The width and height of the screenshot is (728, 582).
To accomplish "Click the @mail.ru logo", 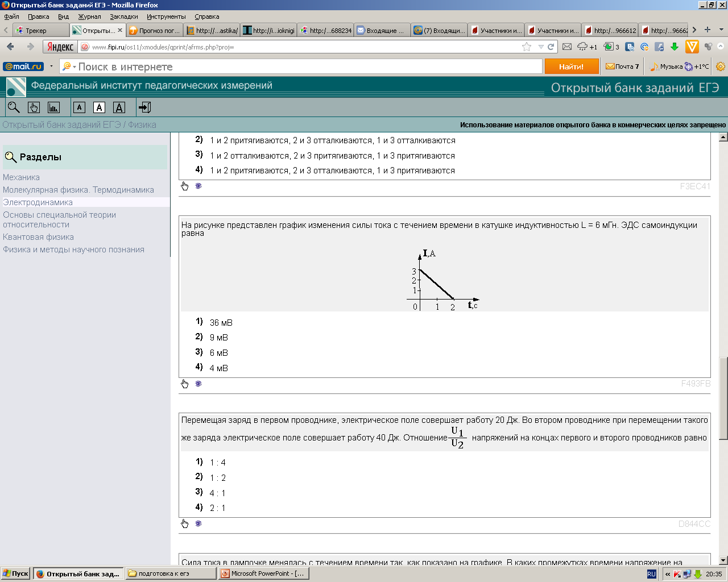I will (23, 66).
